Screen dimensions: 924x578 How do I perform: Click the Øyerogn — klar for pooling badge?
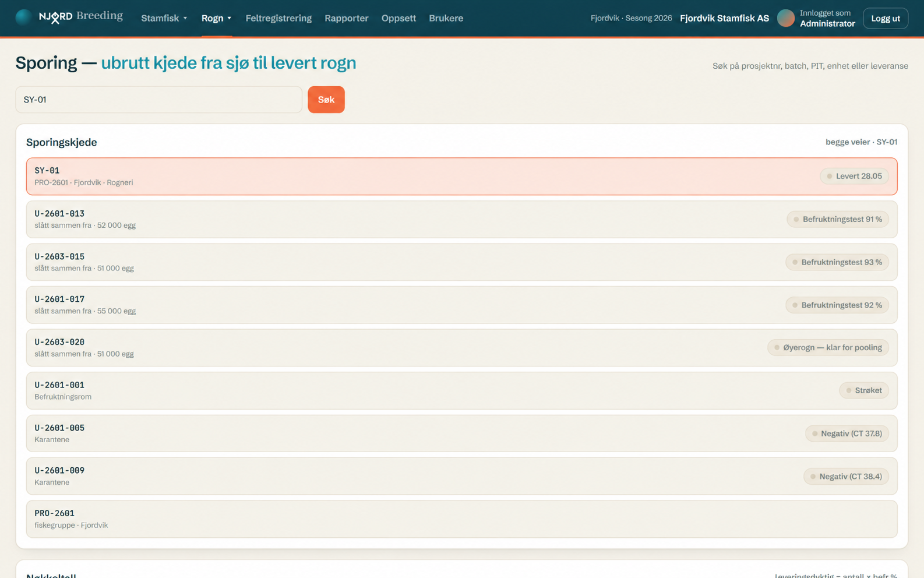tap(828, 347)
